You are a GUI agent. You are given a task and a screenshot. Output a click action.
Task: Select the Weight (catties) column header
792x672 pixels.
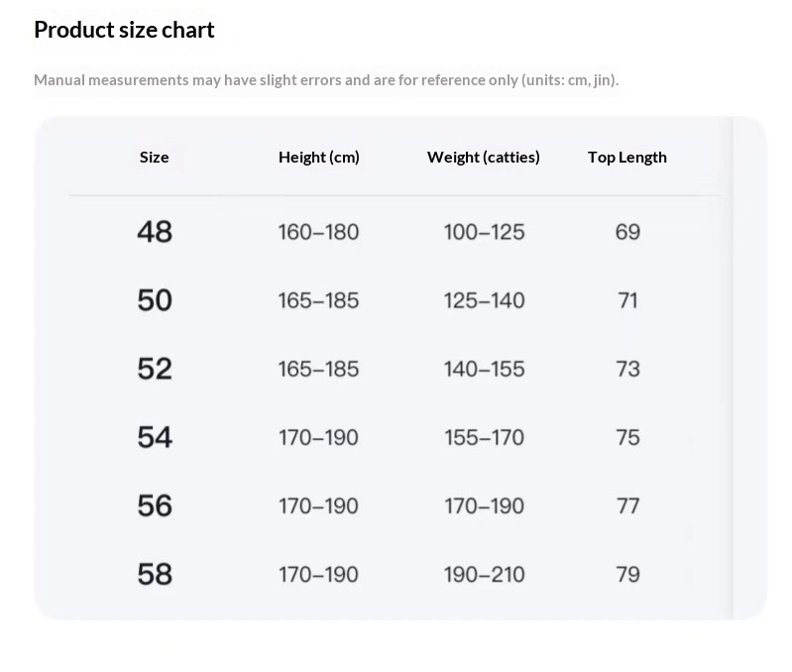pos(484,158)
